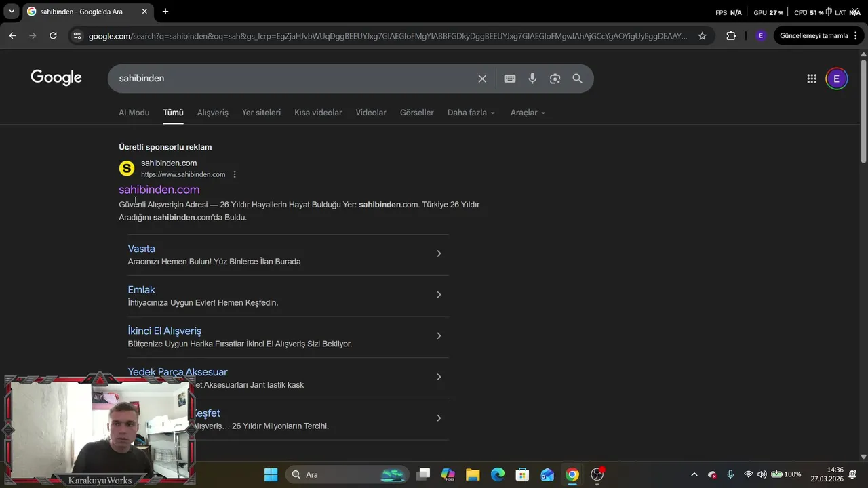The width and height of the screenshot is (868, 488).
Task: Open the Yedek Parça Aksesuar chevron
Action: pyautogui.click(x=439, y=377)
